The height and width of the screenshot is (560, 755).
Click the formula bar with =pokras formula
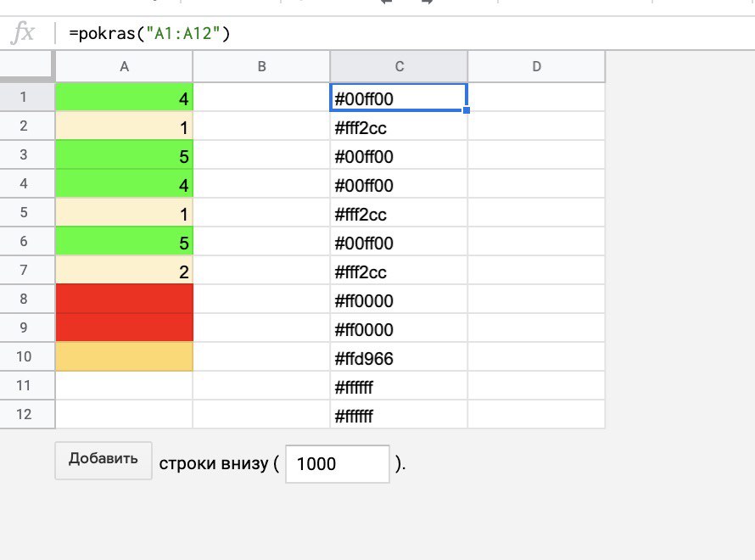(x=405, y=33)
